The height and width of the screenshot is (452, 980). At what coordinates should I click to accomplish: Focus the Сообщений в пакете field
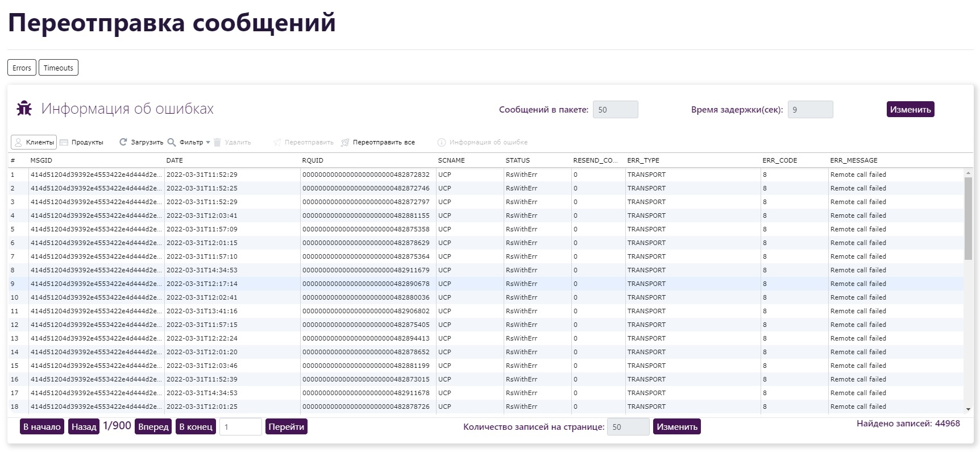615,110
